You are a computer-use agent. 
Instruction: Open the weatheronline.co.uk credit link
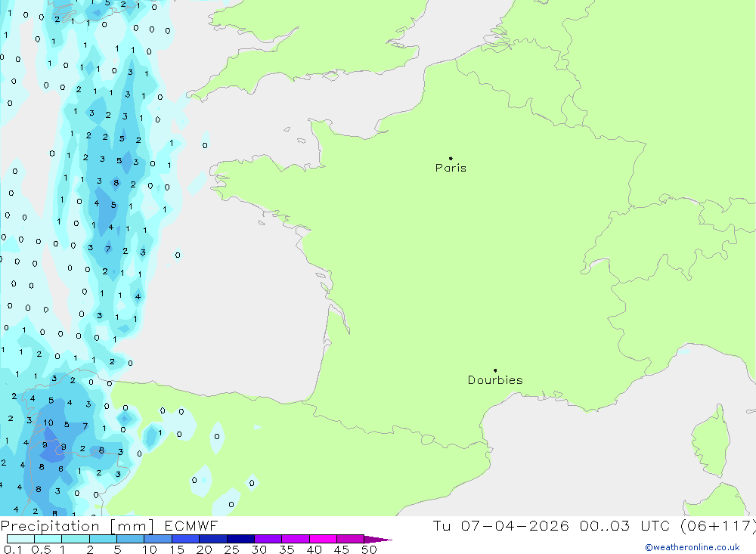(x=692, y=547)
